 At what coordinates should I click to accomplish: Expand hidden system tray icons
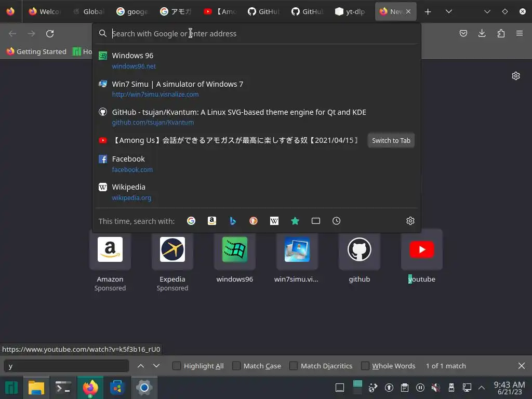point(481,388)
